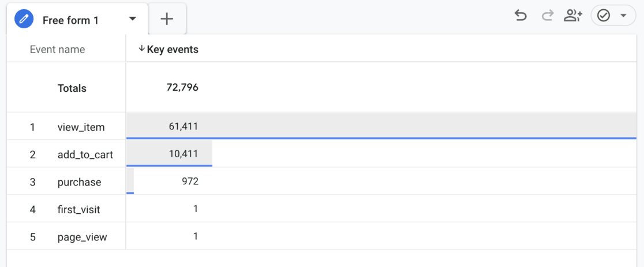Click the redo arrow icon
The width and height of the screenshot is (644, 267).
(x=547, y=16)
